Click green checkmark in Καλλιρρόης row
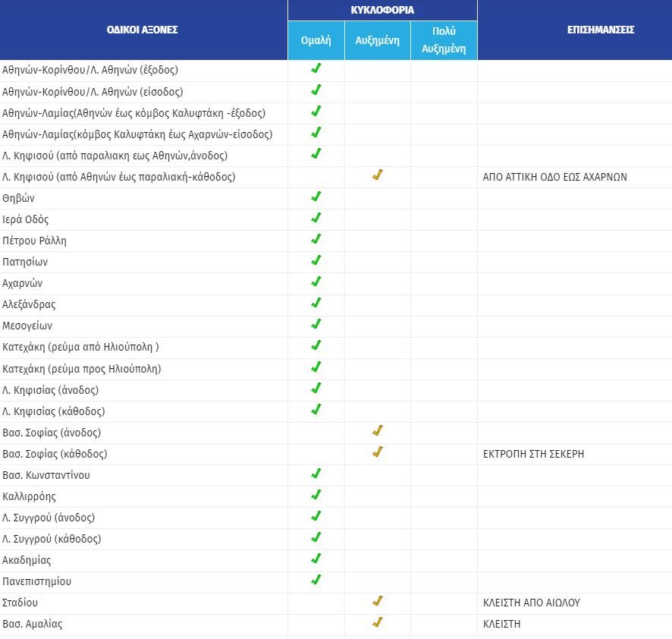Image resolution: width=672 pixels, height=639 pixels. pyautogui.click(x=316, y=495)
